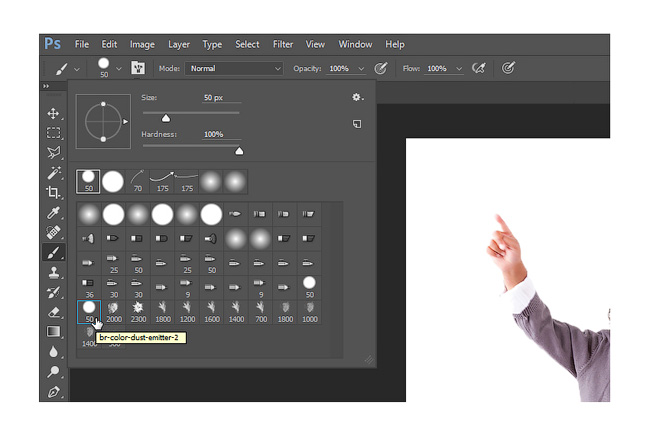Select the Gradient tool
650x438 pixels.
click(x=53, y=332)
